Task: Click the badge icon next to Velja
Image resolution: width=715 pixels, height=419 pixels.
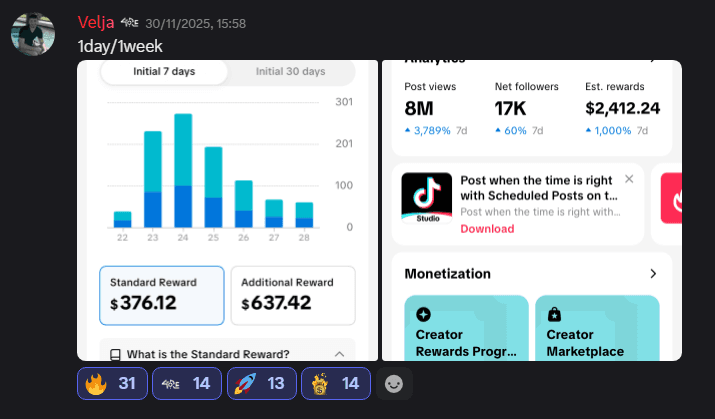Action: click(130, 22)
